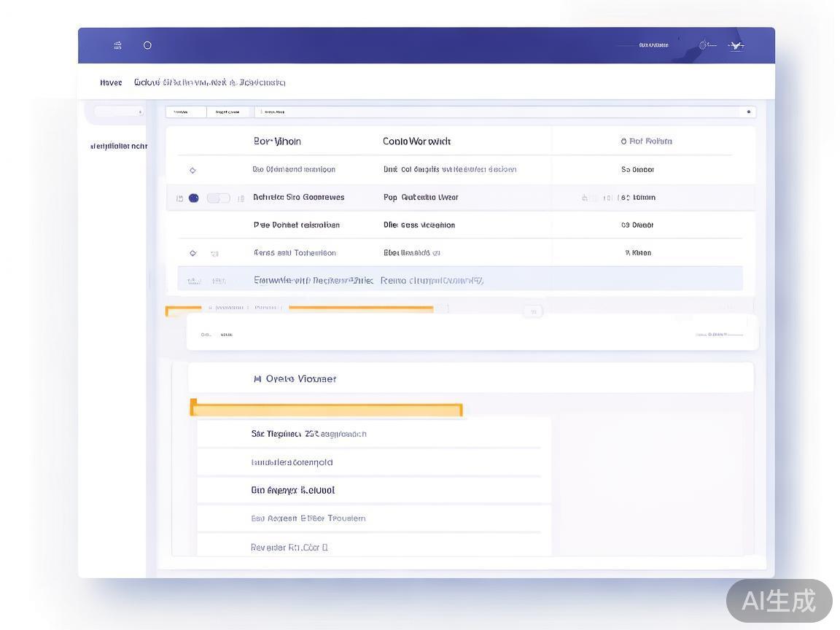This screenshot has height=630, width=840.
Task: Open the second dropdown segment in the filter bar
Action: [x=228, y=112]
